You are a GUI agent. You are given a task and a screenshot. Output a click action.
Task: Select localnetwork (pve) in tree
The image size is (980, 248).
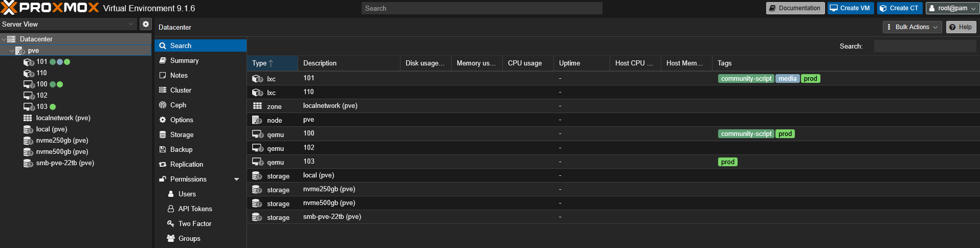tap(63, 118)
